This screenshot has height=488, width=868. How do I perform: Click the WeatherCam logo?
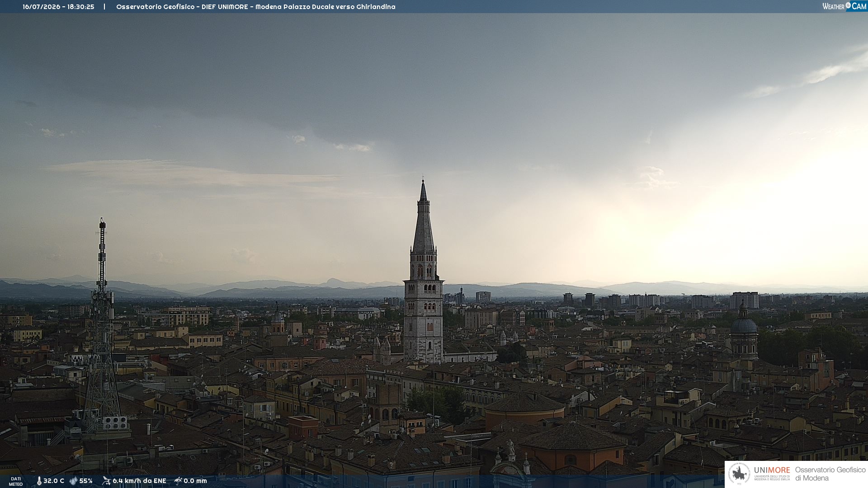pos(844,6)
